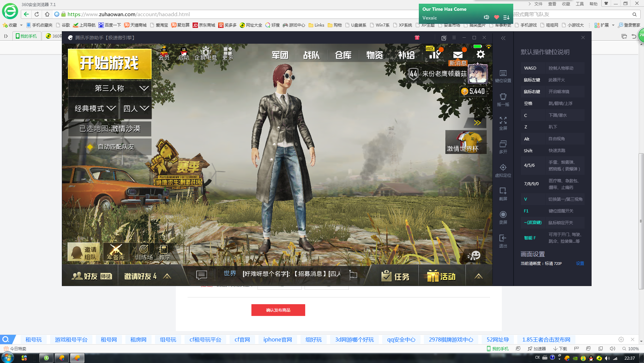Open the 活动 events button
This screenshot has height=363, width=644.
pyautogui.click(x=441, y=276)
